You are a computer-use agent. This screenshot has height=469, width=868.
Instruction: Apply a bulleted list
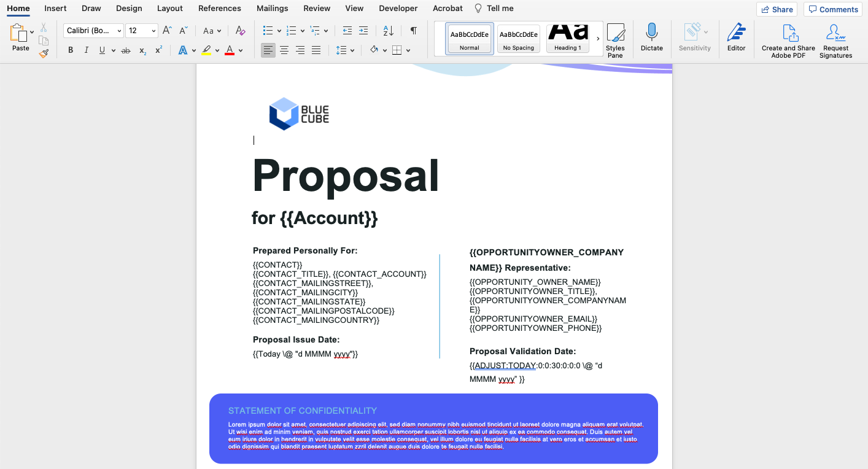268,31
